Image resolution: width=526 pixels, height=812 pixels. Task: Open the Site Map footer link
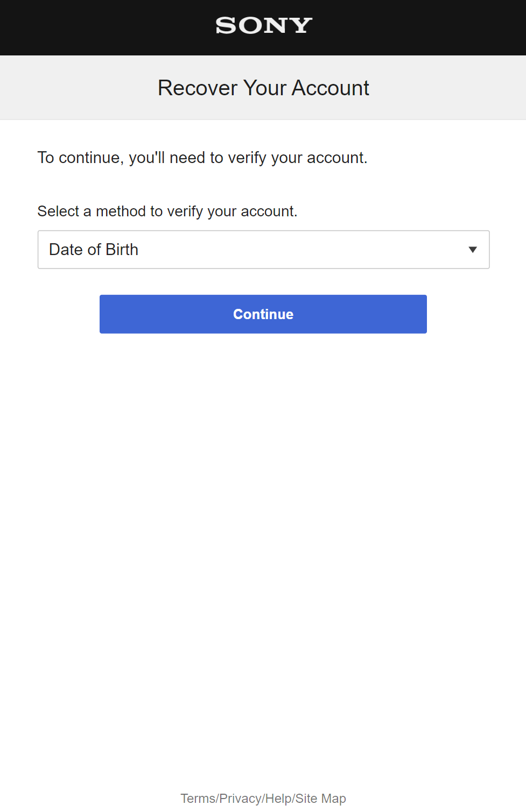[321, 799]
